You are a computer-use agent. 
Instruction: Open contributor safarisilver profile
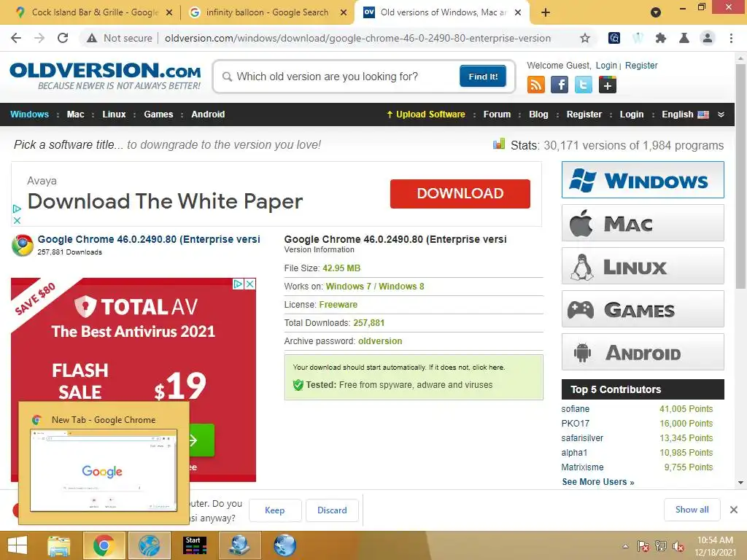582,438
